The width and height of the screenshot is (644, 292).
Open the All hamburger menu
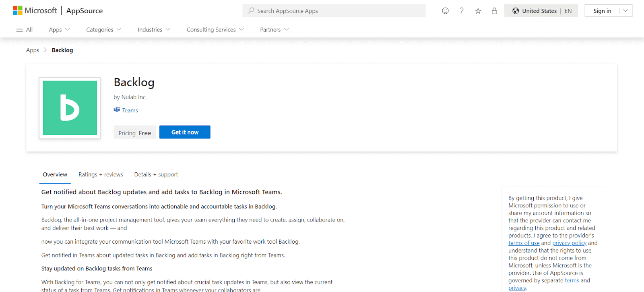[24, 30]
